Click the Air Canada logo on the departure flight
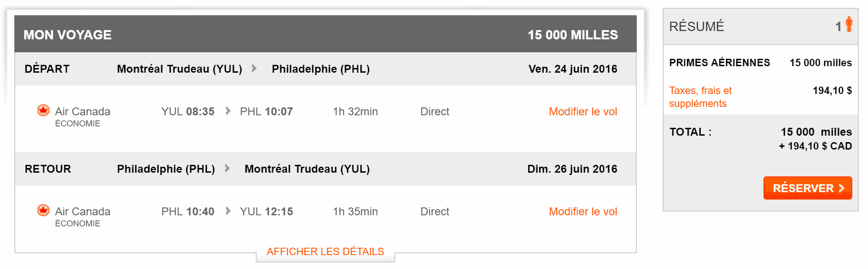 (43, 111)
